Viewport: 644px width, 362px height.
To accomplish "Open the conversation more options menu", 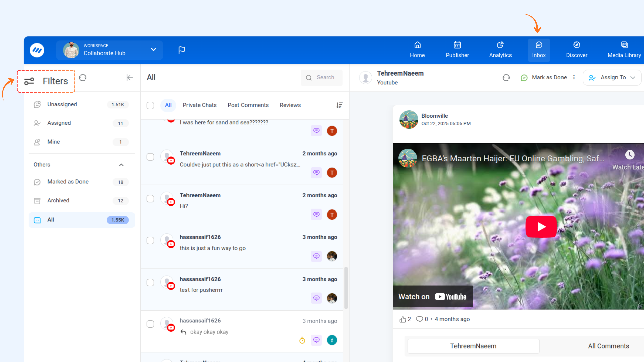I will pyautogui.click(x=574, y=77).
